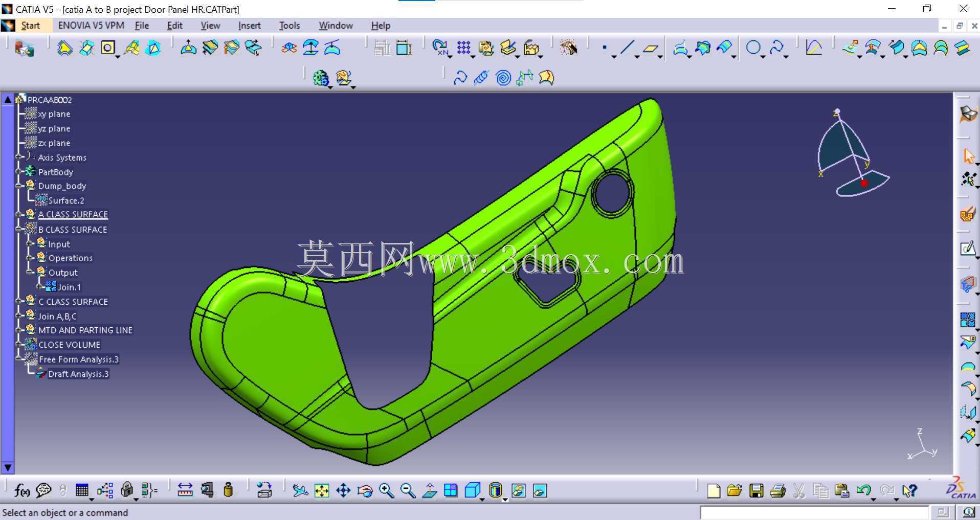The height and width of the screenshot is (520, 980).
Task: Open the Tools menu
Action: [x=289, y=26]
